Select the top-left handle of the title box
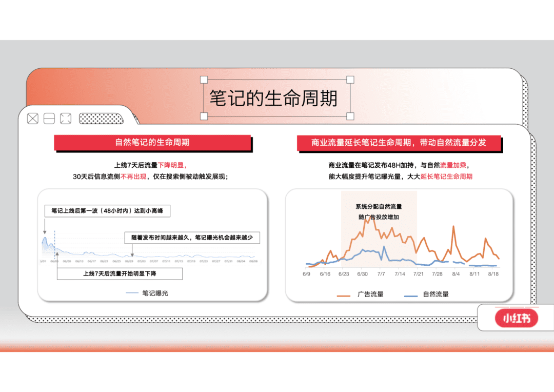The image size is (554, 392). (204, 80)
